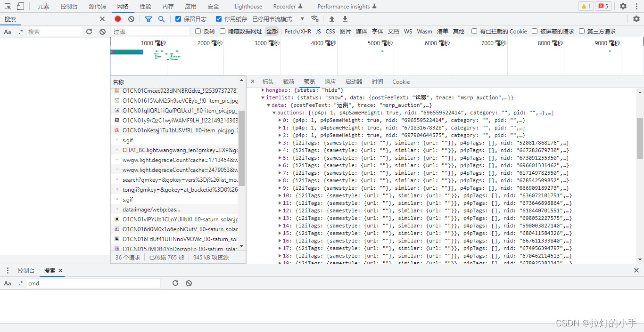Collapse the data object under itemlist
Viewport: 644px width, 332px height.
pyautogui.click(x=269, y=105)
